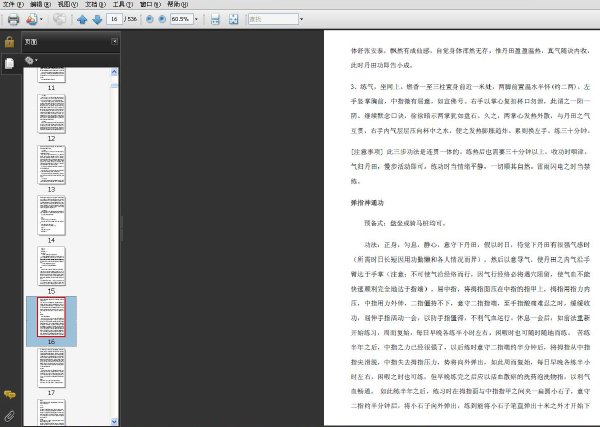Image resolution: width=600 pixels, height=427 pixels.
Task: Open the 工具(T) menu
Action: click(x=123, y=4)
